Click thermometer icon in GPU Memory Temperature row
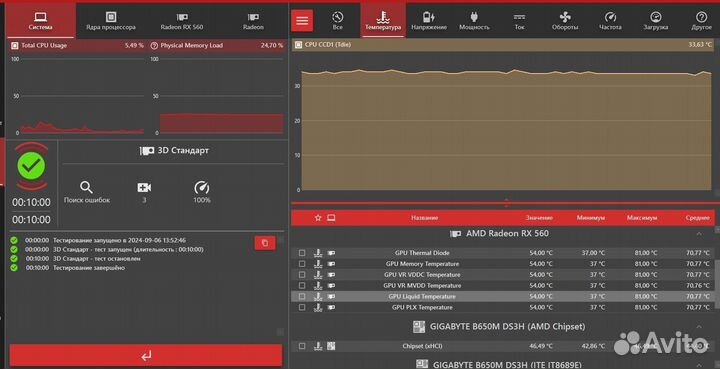Image resolution: width=720 pixels, height=369 pixels. [318, 264]
